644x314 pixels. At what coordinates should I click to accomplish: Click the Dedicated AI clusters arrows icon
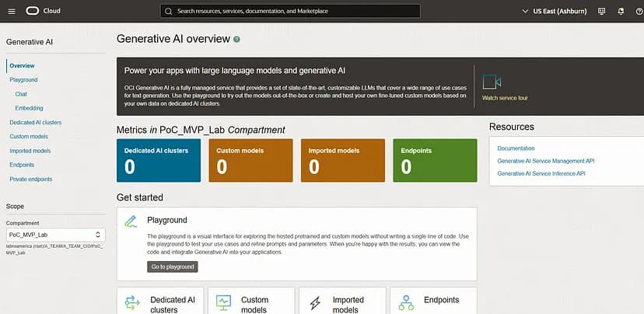click(132, 303)
